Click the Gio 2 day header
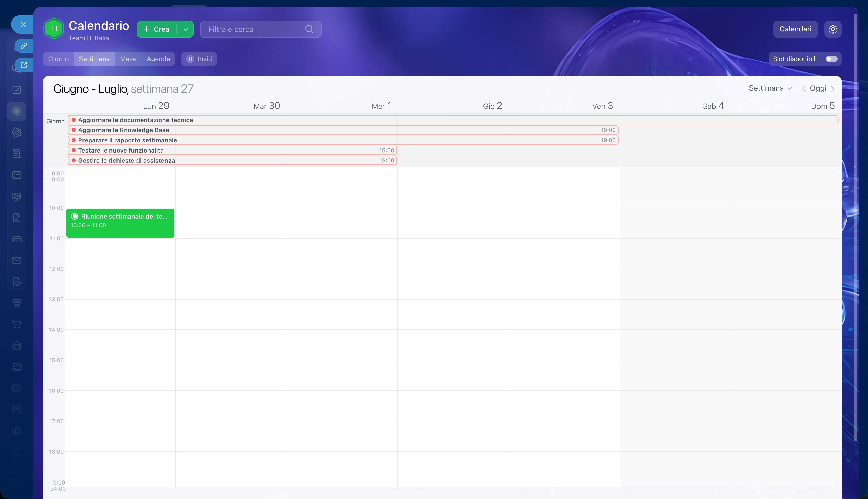868x499 pixels. pyautogui.click(x=492, y=106)
